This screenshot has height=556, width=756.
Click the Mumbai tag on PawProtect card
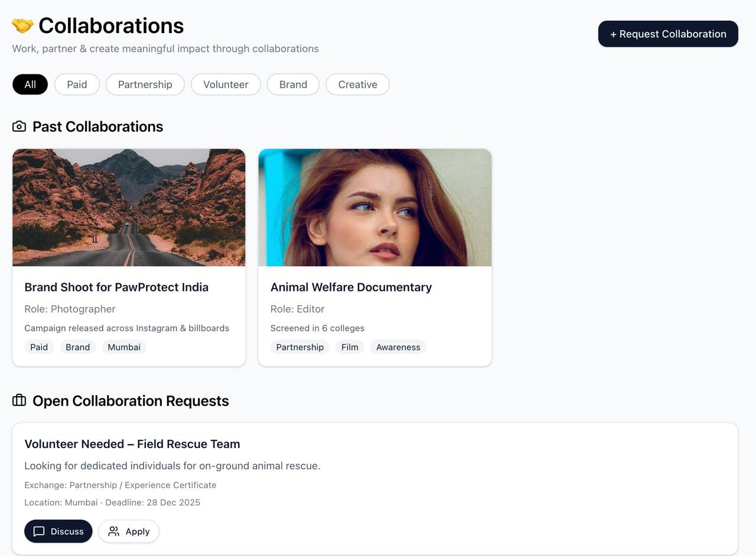[124, 347]
